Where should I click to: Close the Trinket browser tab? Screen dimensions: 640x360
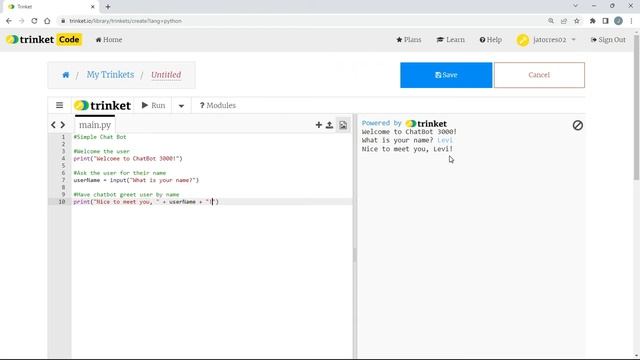coord(93,7)
